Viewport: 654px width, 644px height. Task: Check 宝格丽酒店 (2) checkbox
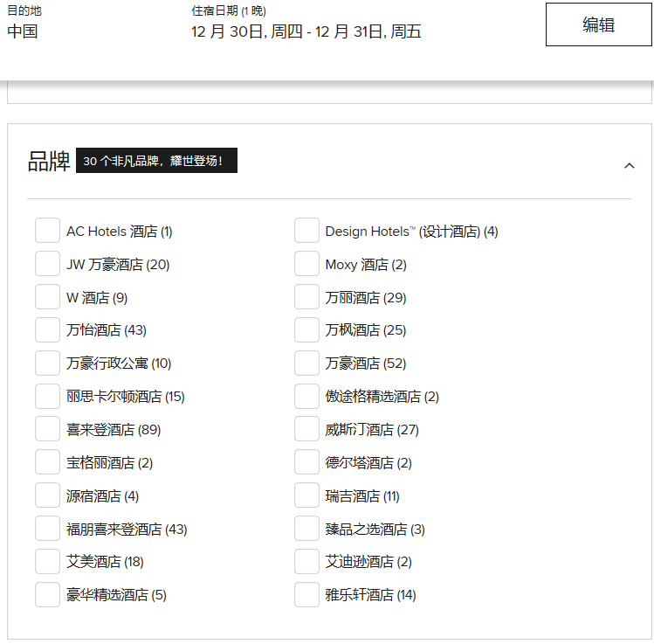47,462
